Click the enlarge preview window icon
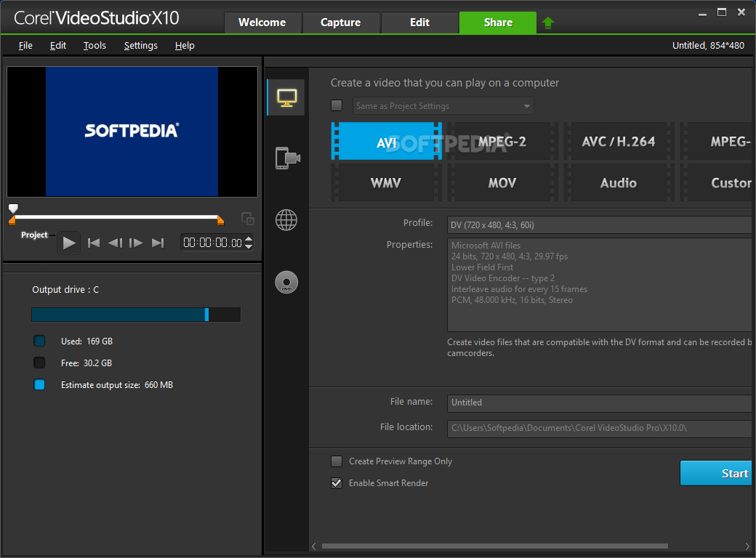 pyautogui.click(x=248, y=219)
